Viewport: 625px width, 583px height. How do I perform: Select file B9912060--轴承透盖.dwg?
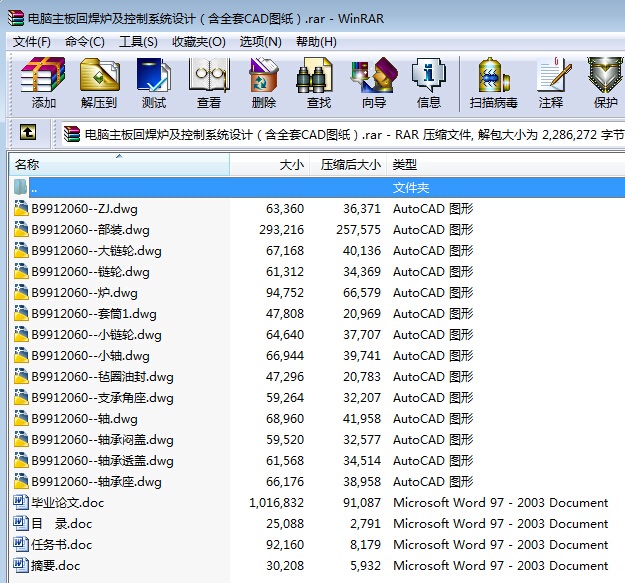102,460
